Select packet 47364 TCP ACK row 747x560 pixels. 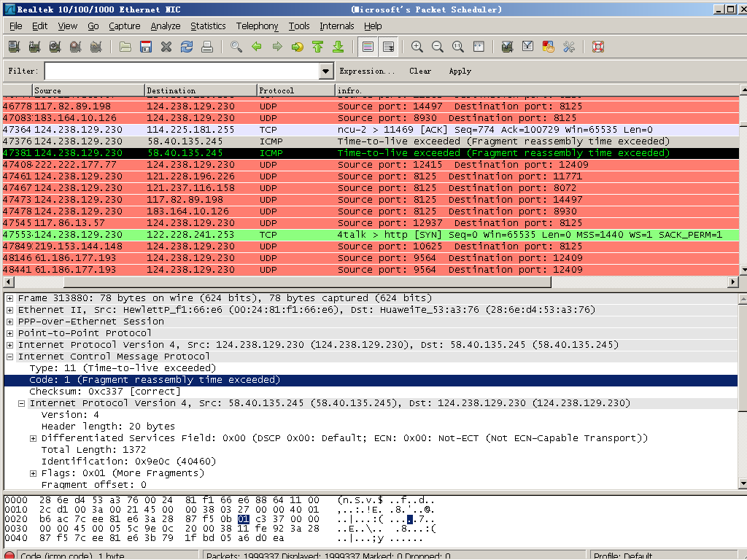(371, 130)
